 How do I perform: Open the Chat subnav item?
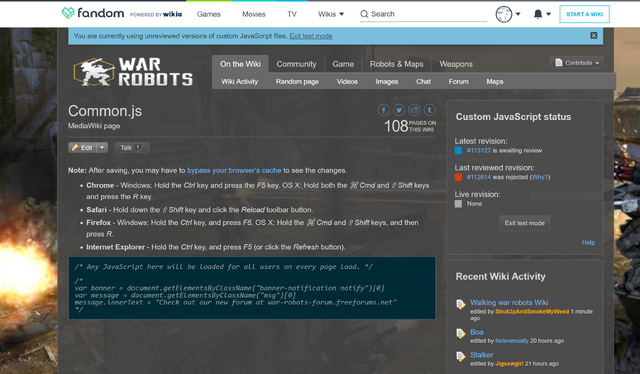pyautogui.click(x=423, y=82)
